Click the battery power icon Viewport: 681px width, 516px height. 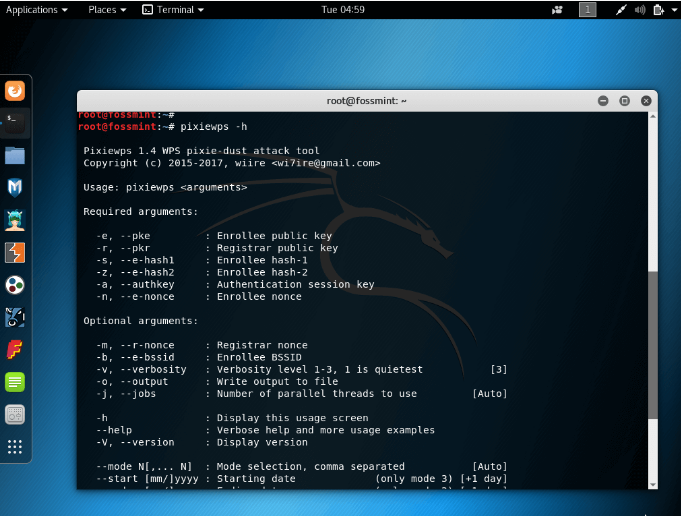[x=659, y=10]
